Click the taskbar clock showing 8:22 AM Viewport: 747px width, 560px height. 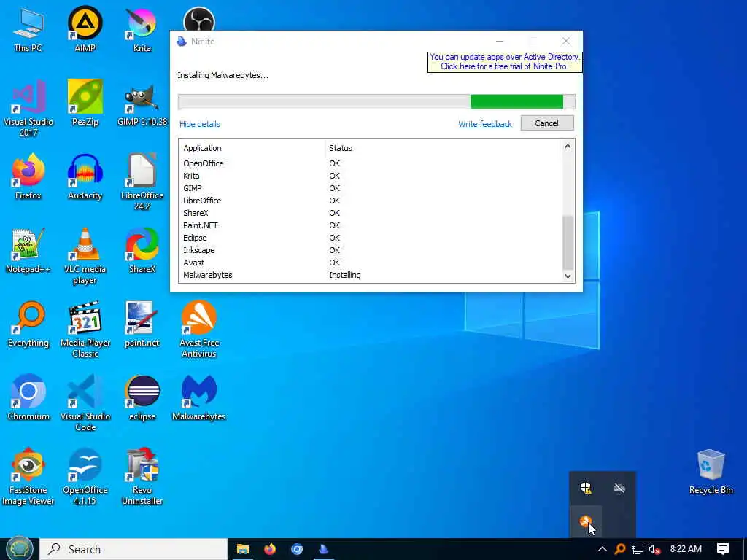(686, 549)
